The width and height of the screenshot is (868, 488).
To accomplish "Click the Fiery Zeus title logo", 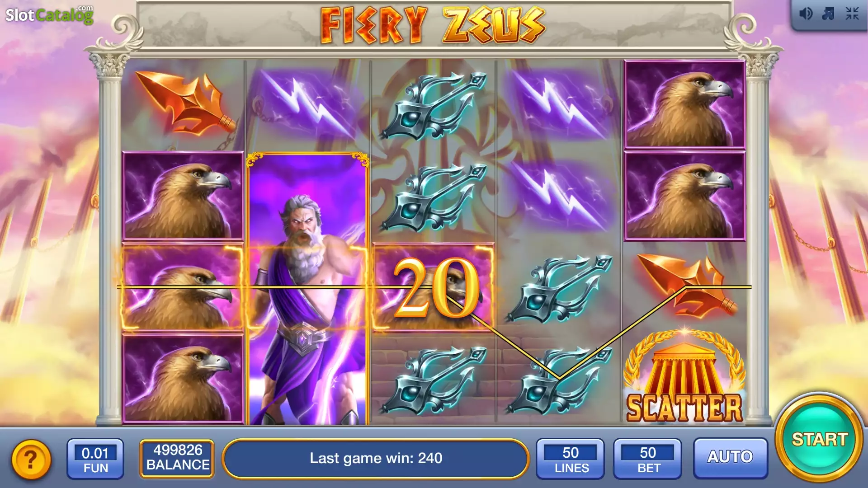I will [433, 25].
